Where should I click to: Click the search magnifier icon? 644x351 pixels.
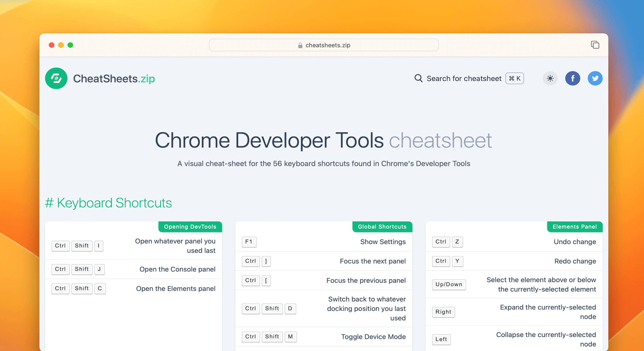click(418, 78)
